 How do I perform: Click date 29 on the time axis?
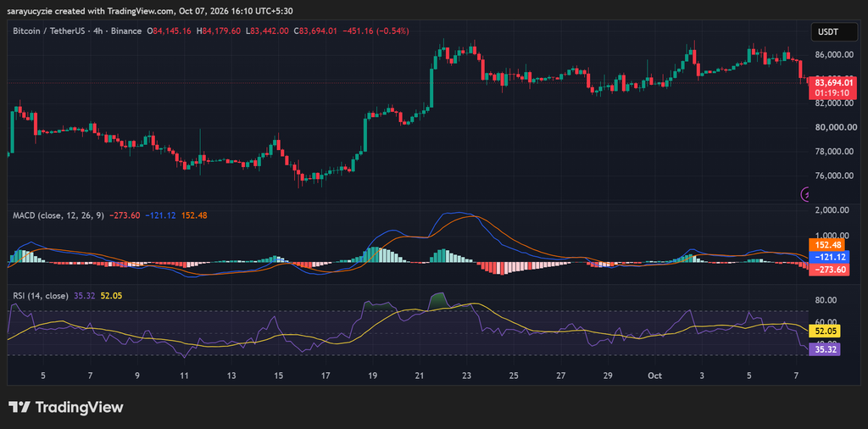tap(608, 376)
